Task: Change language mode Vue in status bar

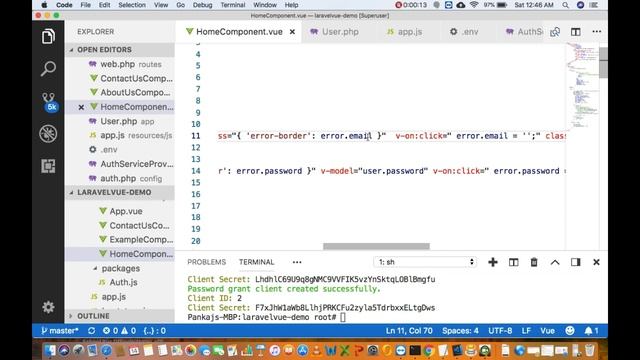Action: (x=547, y=331)
